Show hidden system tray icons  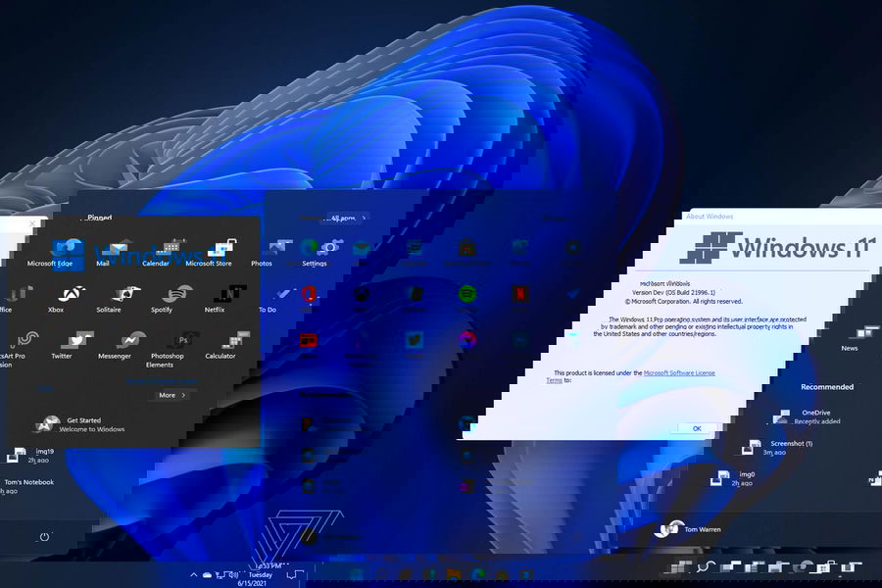(x=193, y=575)
